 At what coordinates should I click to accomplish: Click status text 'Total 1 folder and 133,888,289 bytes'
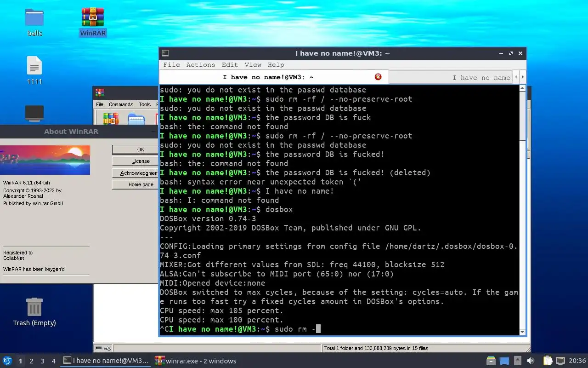(x=376, y=348)
